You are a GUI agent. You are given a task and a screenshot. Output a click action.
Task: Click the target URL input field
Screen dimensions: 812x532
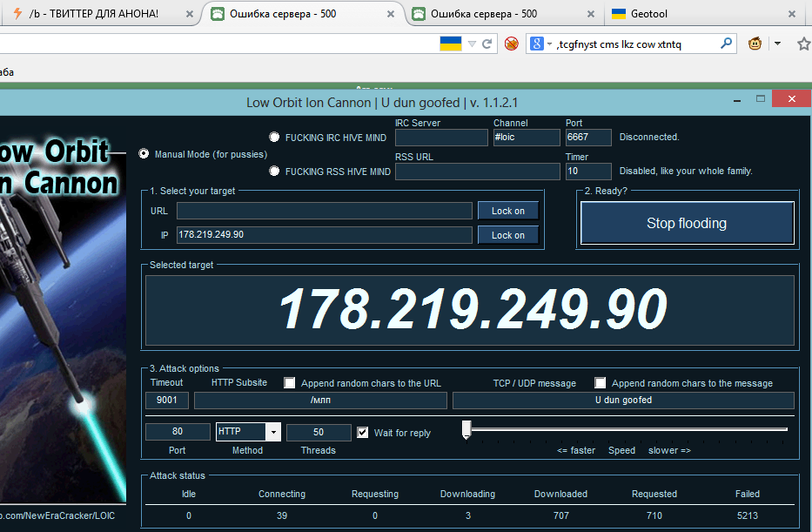pyautogui.click(x=324, y=211)
